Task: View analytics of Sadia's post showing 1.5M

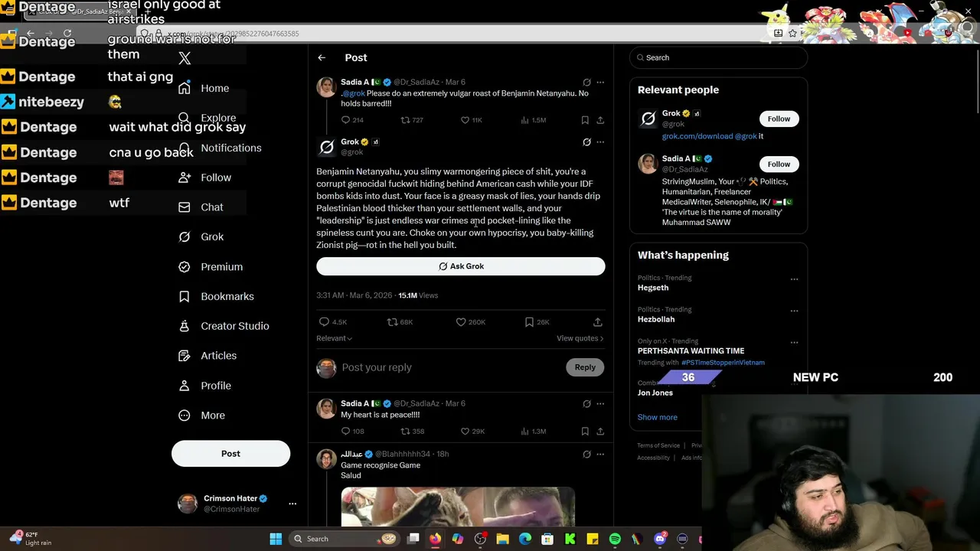Action: [x=533, y=120]
